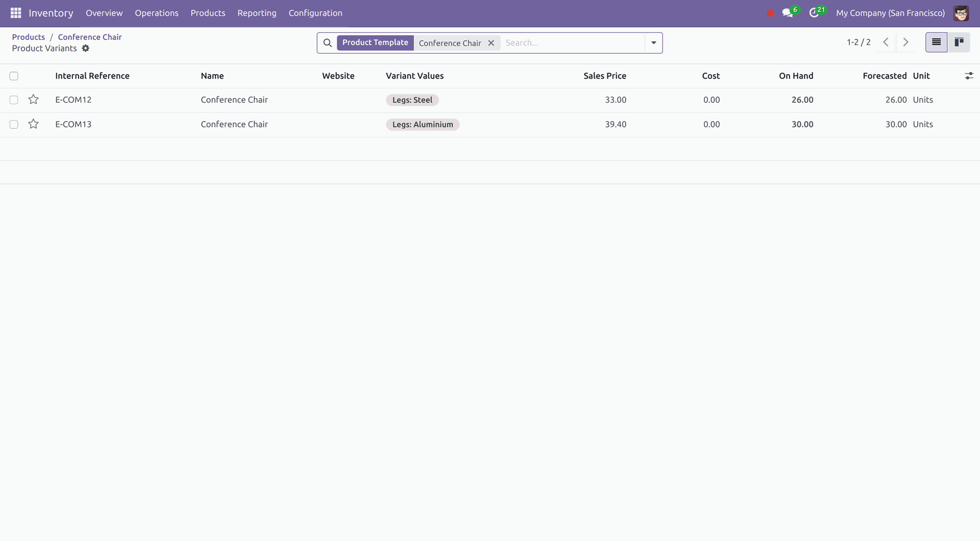Click sales price 39.40
Screen dimensions: 980x541
coord(616,124)
